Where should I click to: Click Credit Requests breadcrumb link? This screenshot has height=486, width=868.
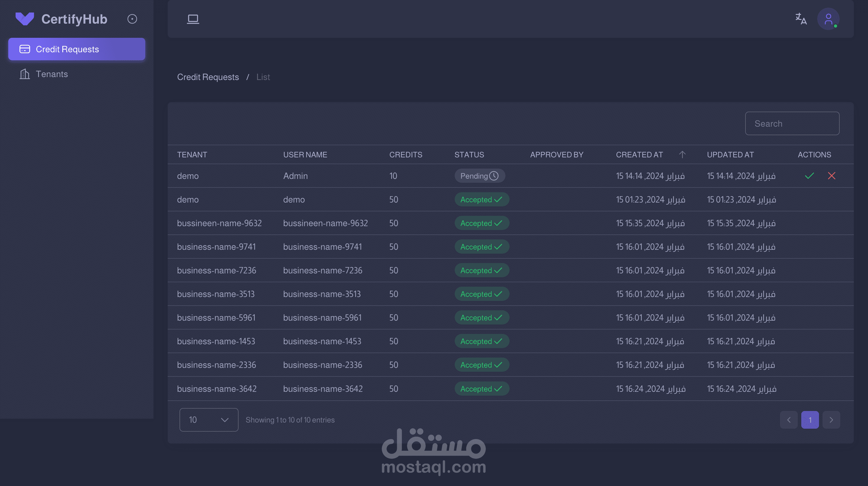pos(208,77)
